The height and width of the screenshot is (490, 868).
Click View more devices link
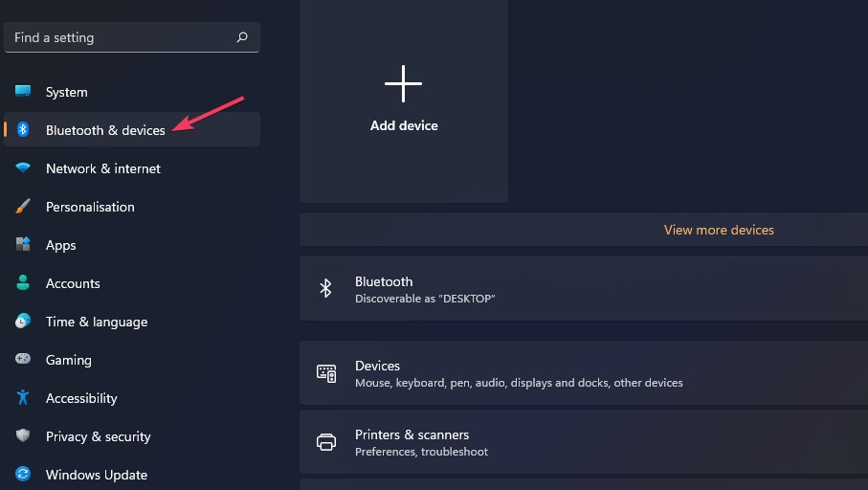(x=719, y=230)
